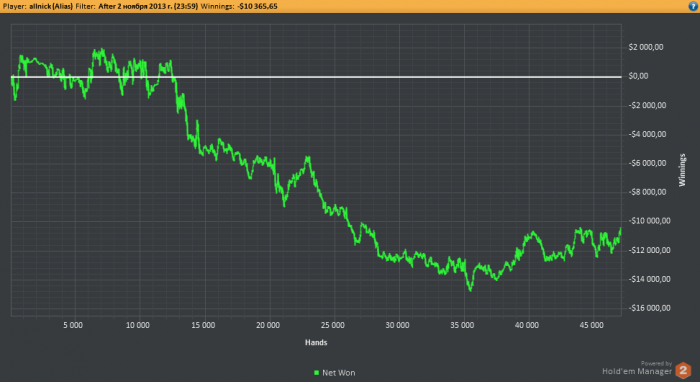Click the '-$14 000,00' y-axis label

(649, 279)
